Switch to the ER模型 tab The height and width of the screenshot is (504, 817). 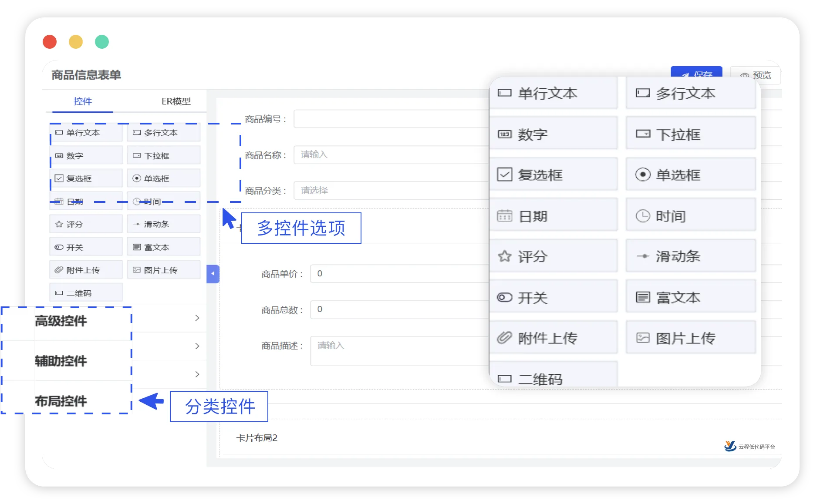coord(176,101)
